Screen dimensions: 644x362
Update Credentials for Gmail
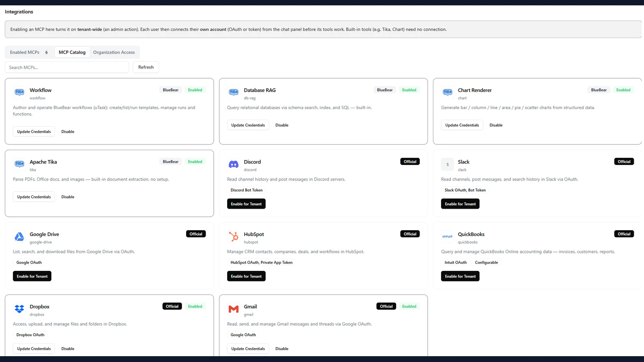coord(248,349)
